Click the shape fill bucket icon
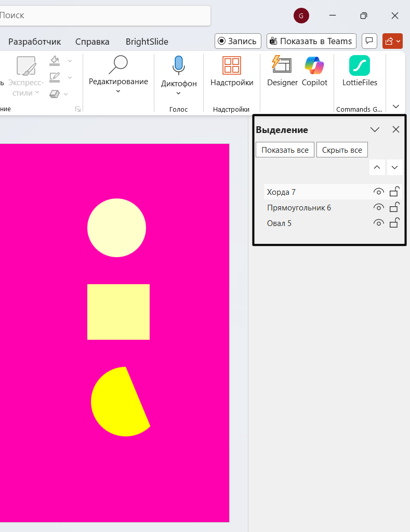410x532 pixels. point(55,61)
